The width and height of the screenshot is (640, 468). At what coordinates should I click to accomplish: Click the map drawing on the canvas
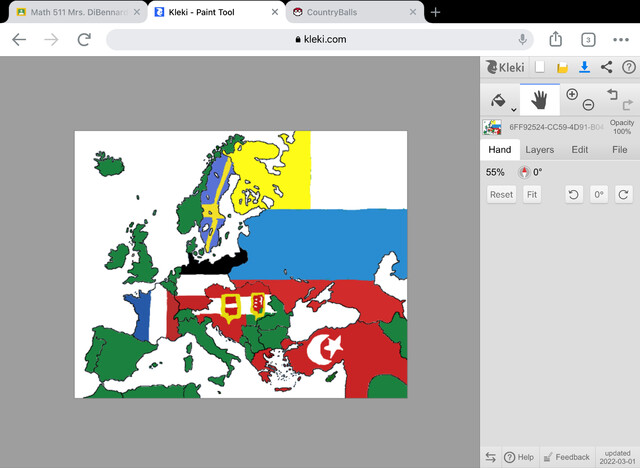click(241, 264)
